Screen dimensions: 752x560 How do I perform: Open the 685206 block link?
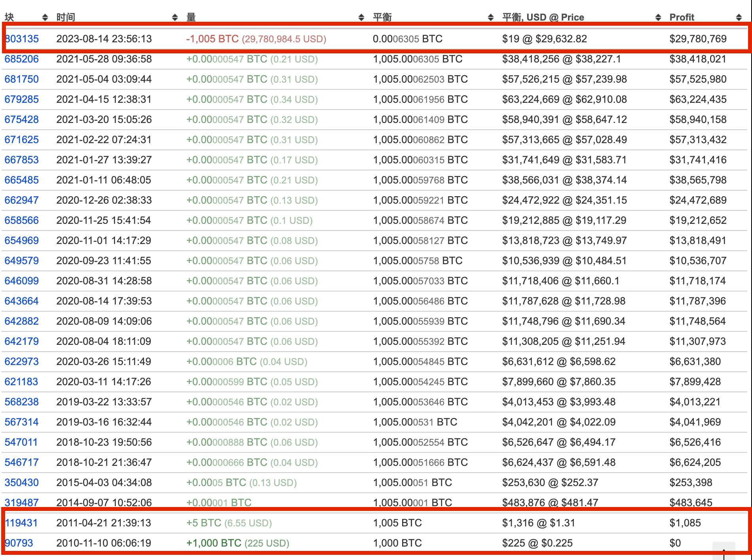click(x=22, y=59)
